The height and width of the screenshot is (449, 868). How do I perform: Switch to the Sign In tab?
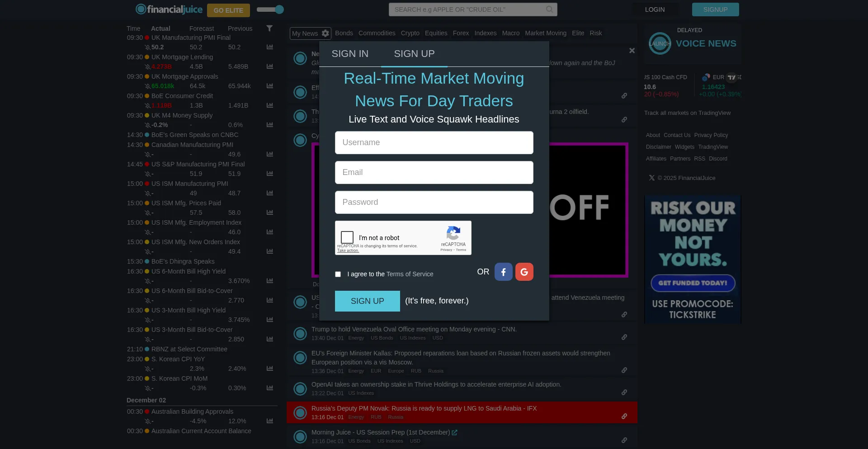tap(350, 54)
